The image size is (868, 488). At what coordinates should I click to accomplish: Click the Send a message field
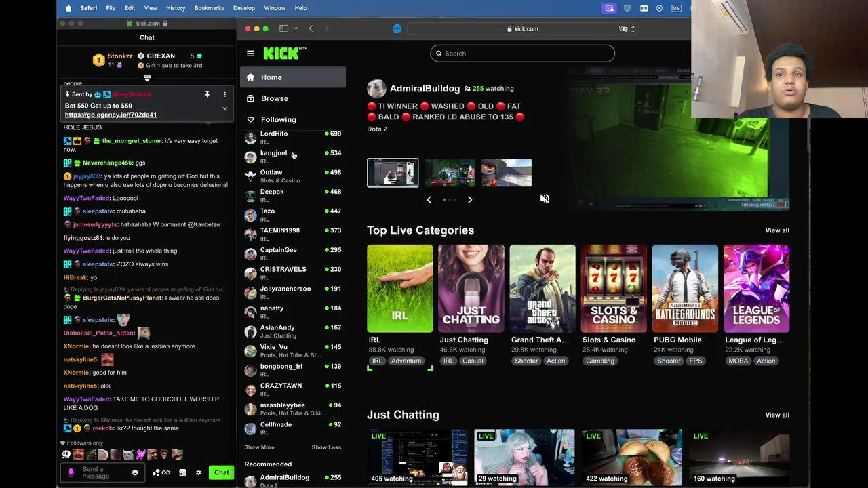click(102, 472)
